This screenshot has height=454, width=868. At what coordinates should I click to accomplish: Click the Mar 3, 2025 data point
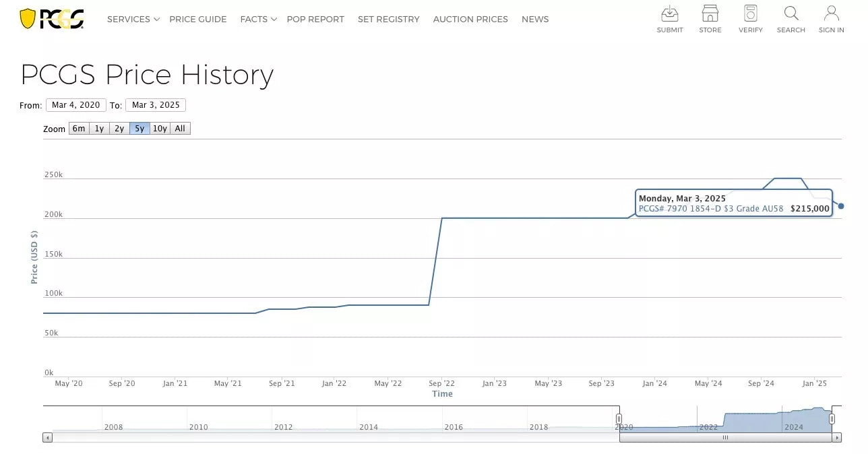tap(841, 206)
